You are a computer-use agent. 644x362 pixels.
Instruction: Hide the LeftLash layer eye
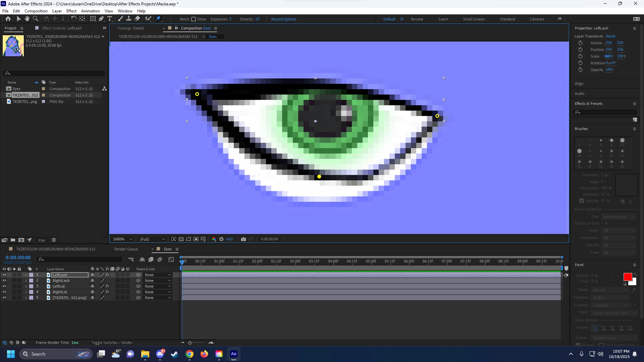[4, 275]
